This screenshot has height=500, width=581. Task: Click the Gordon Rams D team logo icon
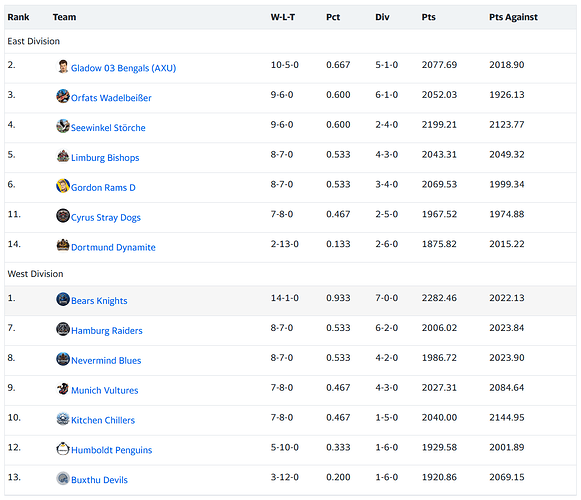click(x=63, y=186)
